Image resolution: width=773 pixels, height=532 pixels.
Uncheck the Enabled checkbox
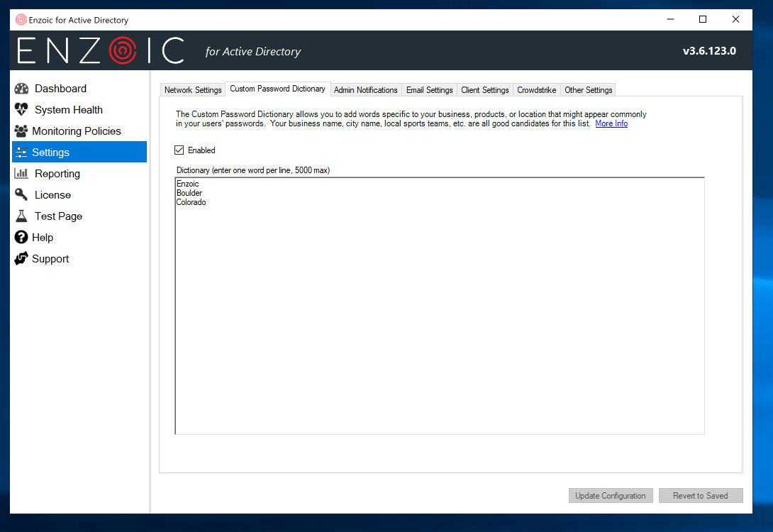179,150
